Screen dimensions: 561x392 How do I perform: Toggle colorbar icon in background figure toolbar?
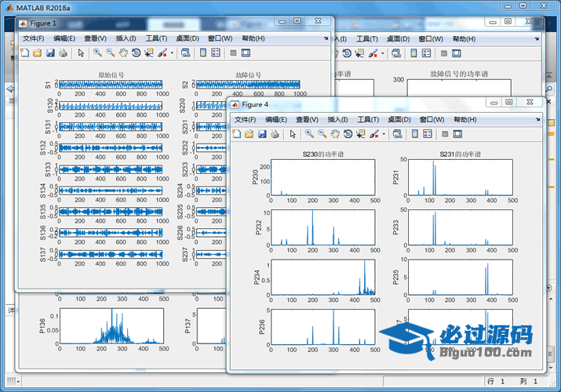[413, 53]
